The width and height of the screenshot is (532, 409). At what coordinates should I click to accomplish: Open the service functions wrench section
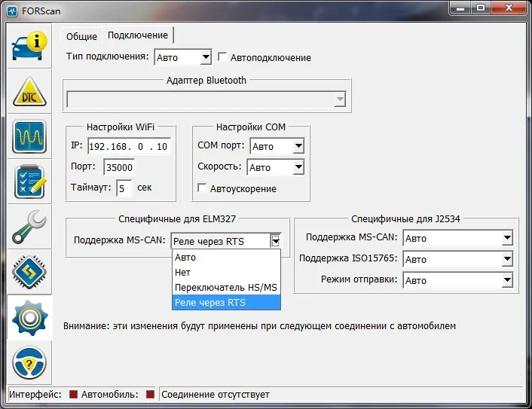[x=29, y=227]
